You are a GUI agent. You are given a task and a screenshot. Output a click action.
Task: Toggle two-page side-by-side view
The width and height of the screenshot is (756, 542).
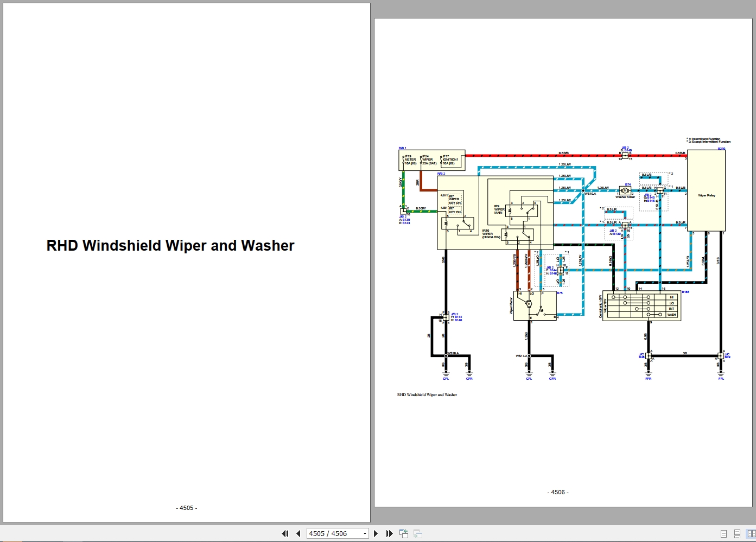pyautogui.click(x=750, y=534)
